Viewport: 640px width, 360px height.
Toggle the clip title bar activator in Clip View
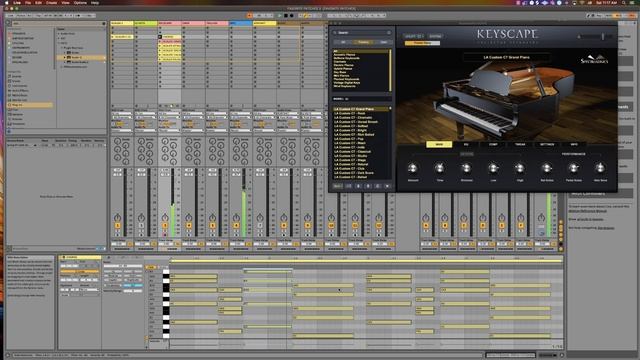(64, 258)
